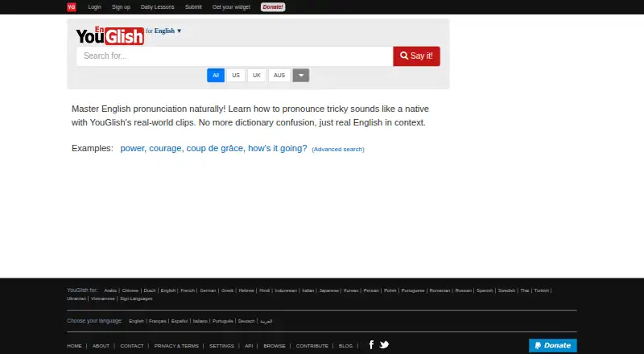This screenshot has width=644, height=354.
Task: Open CONTACT in footer navigation
Action: 132,346
